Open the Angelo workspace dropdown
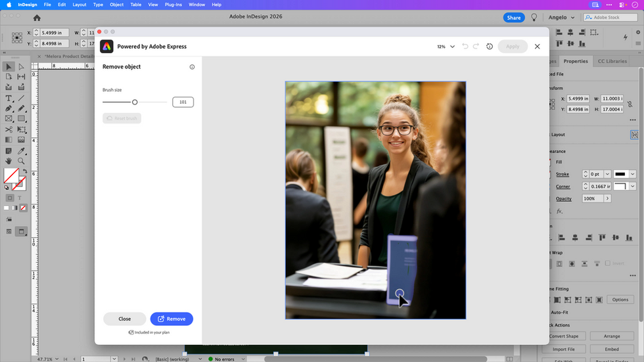Image resolution: width=644 pixels, height=362 pixels. point(561,17)
